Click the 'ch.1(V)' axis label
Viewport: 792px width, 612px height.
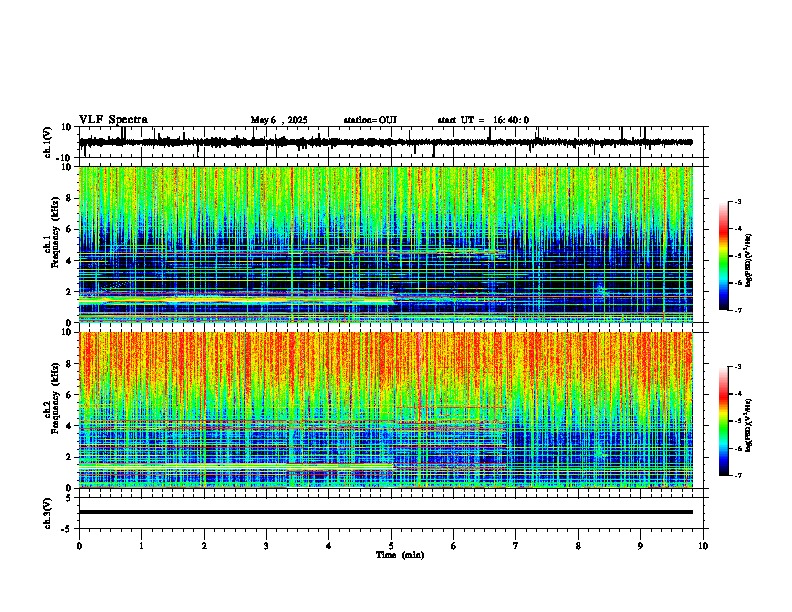[x=48, y=142]
